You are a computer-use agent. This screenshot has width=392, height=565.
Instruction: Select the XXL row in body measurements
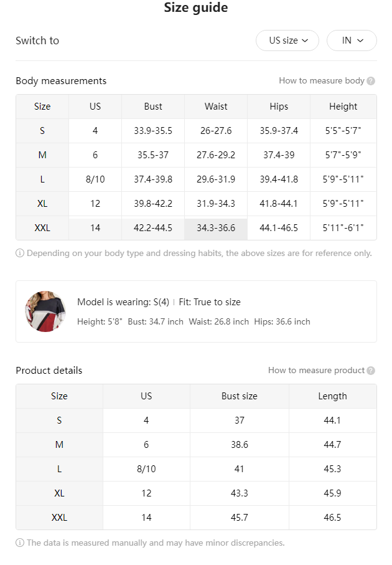[196, 228]
